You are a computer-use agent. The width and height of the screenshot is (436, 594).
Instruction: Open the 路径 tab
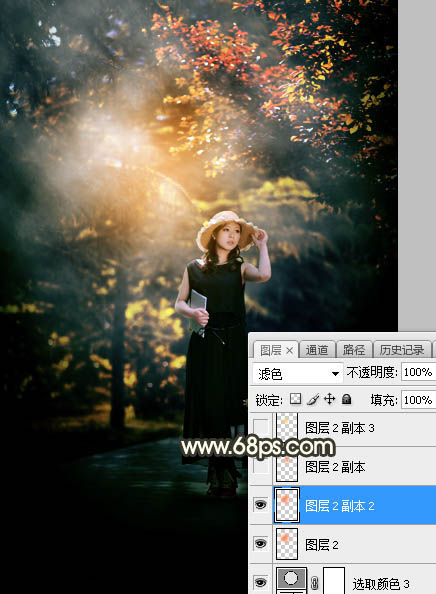(x=353, y=350)
